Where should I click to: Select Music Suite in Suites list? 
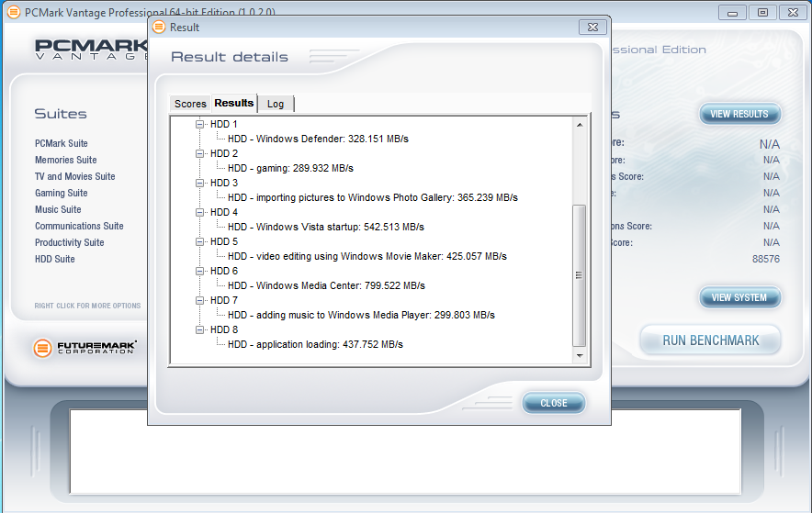pos(58,209)
